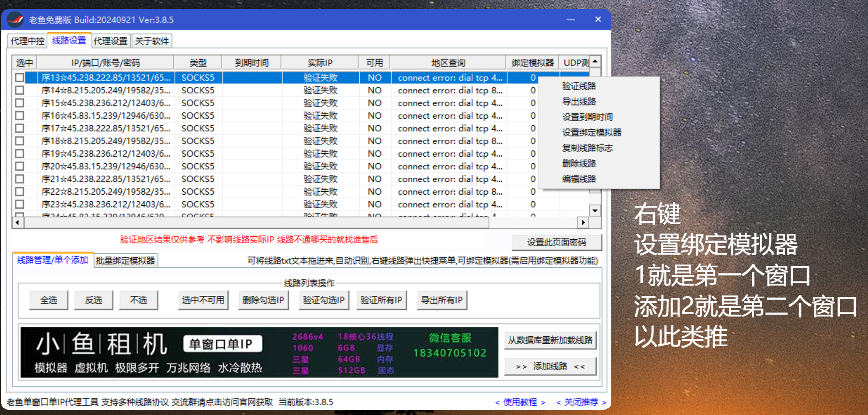Image resolution: width=868 pixels, height=415 pixels.
Task: Open the 使用教程 link
Action: tap(520, 402)
